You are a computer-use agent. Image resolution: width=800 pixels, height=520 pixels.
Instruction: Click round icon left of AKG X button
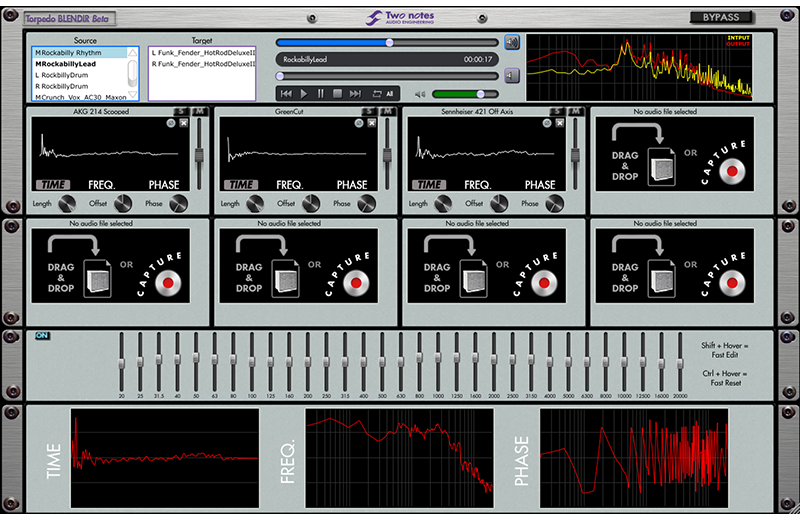pyautogui.click(x=171, y=123)
